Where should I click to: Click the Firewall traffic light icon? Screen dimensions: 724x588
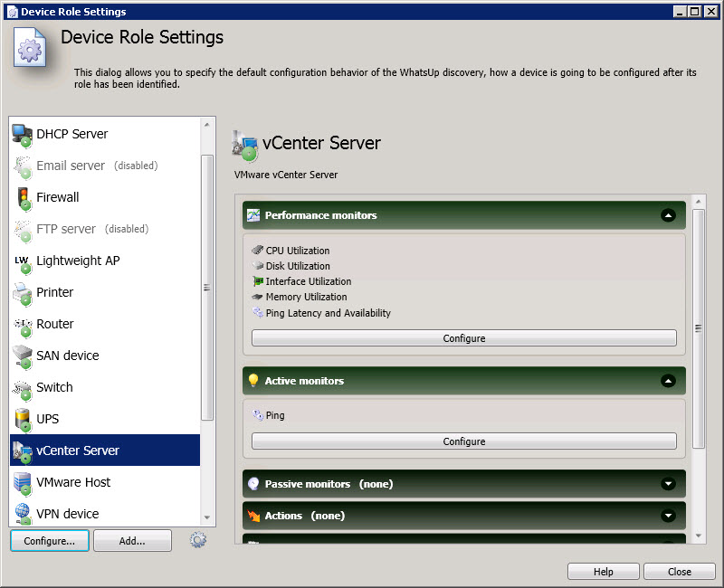coord(22,197)
